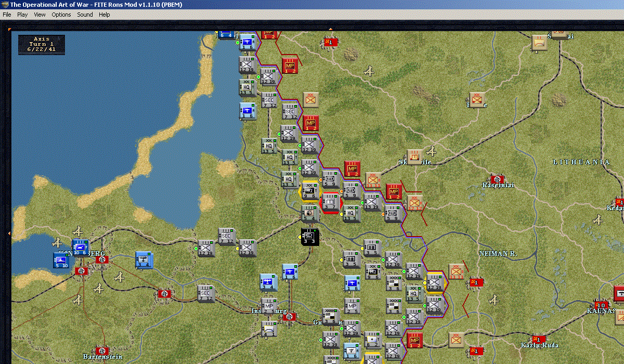Select the SEC 7 12 unit west of Insterburg

coord(206,294)
